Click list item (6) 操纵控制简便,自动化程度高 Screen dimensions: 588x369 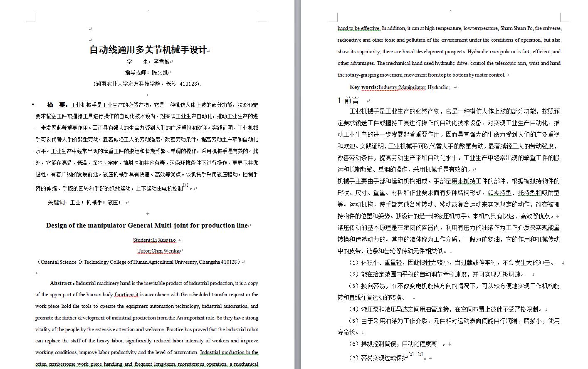tap(397, 344)
